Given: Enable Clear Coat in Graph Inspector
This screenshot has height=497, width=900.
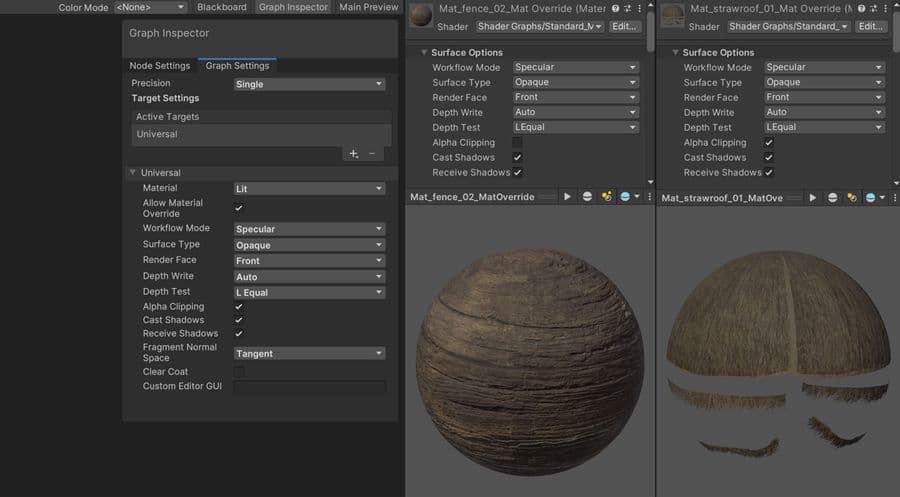Looking at the screenshot, I should pos(238,372).
